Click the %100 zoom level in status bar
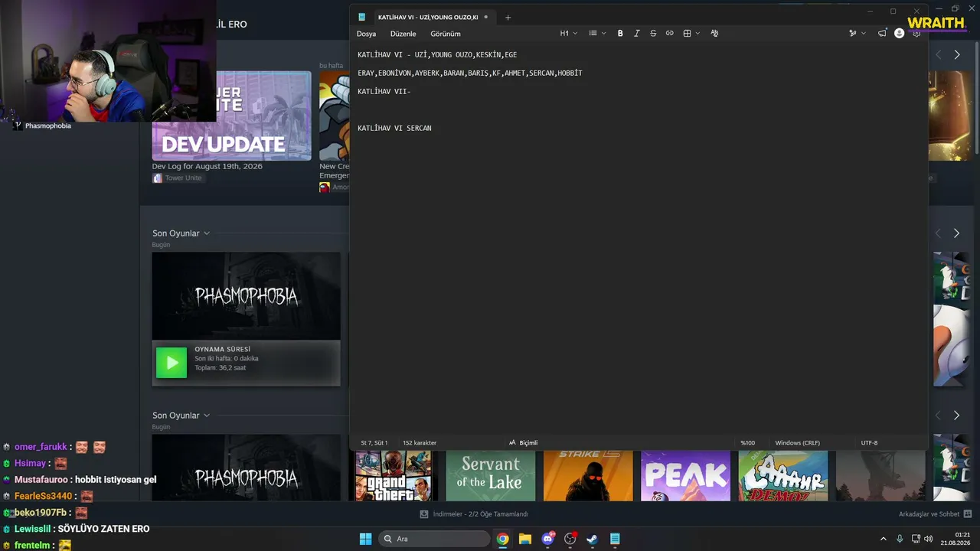 pyautogui.click(x=747, y=443)
